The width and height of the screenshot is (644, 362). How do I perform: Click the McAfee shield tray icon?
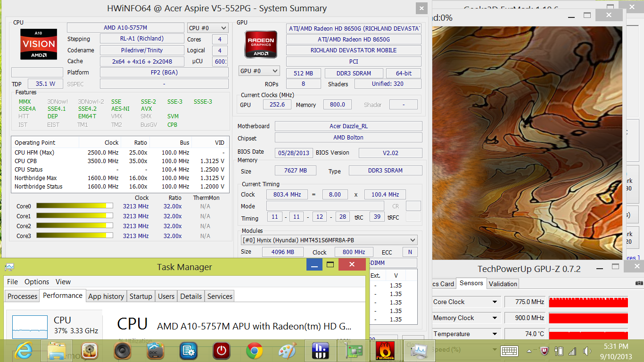(545, 351)
